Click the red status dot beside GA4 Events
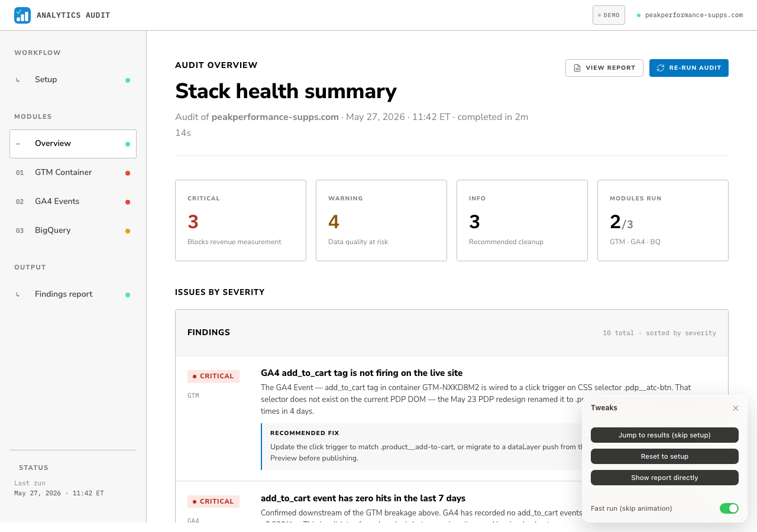757x532 pixels. tap(128, 202)
